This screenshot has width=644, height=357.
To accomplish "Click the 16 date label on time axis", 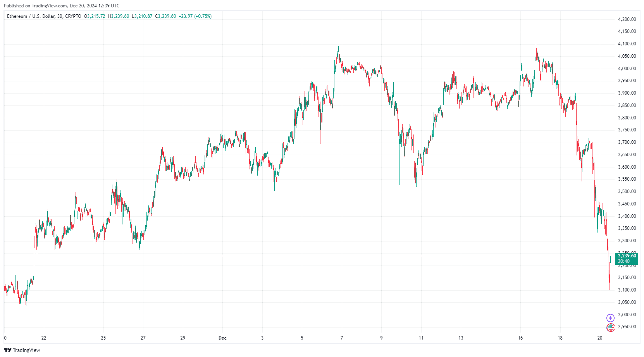I will 520,338.
